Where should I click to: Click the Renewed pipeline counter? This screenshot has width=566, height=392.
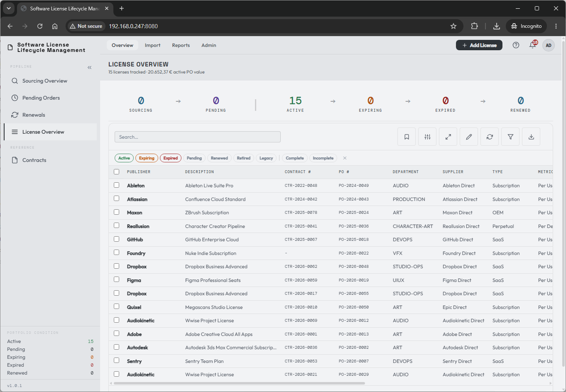(x=520, y=104)
